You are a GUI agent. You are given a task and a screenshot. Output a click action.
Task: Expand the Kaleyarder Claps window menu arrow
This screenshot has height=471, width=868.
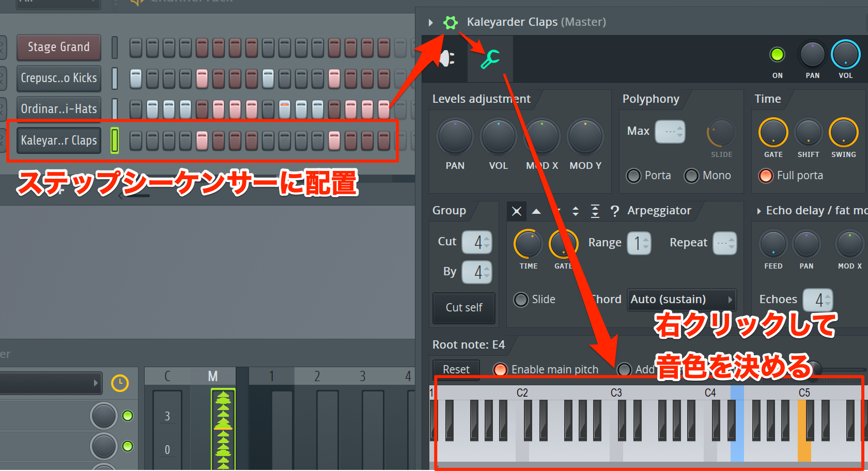click(430, 22)
